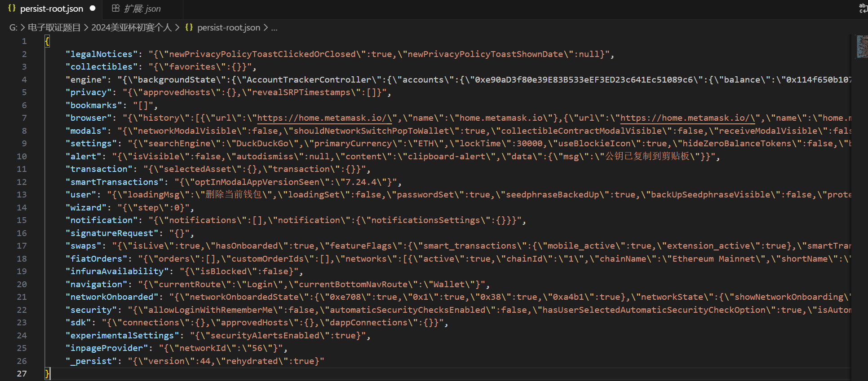Click the JSON braces icon in breadcrumb
This screenshot has height=381, width=868.
pyautogui.click(x=189, y=27)
